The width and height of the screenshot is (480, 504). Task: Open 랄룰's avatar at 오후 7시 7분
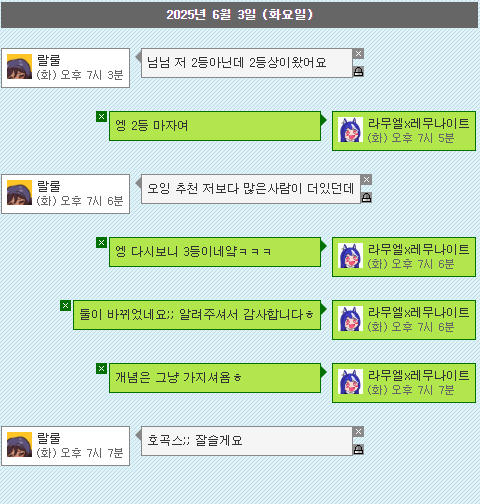pyautogui.click(x=19, y=445)
